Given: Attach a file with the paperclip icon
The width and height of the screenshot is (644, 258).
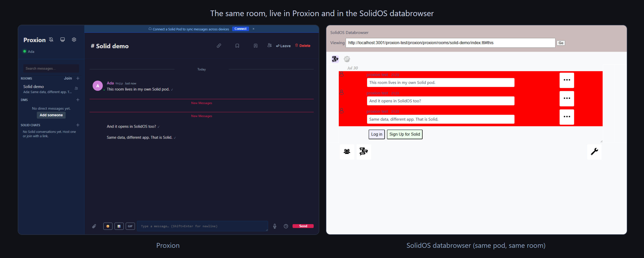Looking at the screenshot, I should (x=94, y=226).
